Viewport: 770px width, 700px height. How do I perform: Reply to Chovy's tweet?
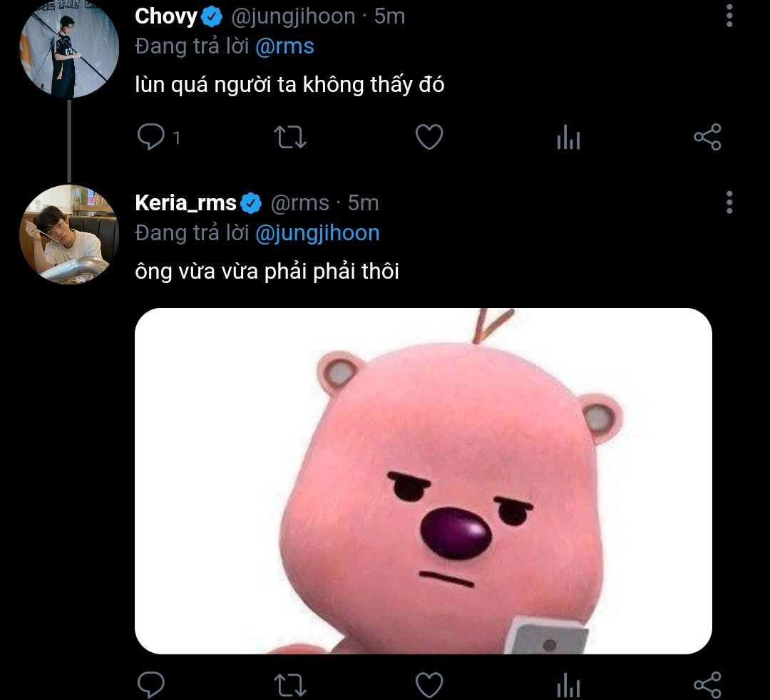click(150, 136)
